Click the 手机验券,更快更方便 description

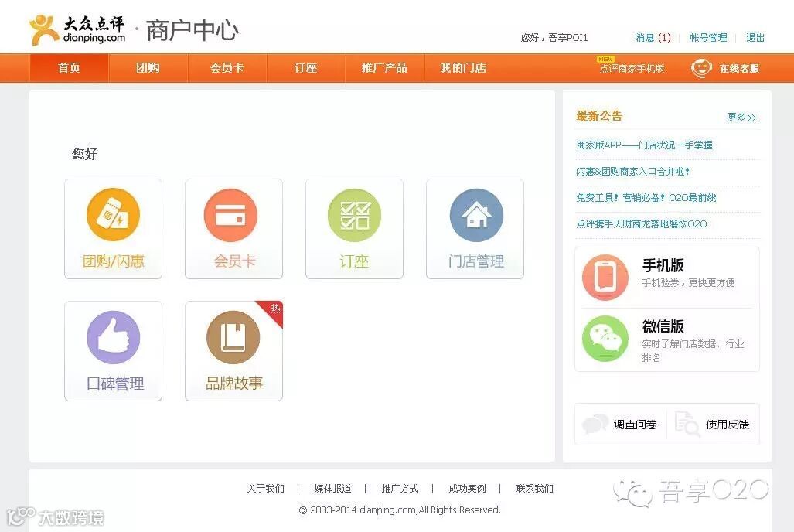pyautogui.click(x=688, y=283)
